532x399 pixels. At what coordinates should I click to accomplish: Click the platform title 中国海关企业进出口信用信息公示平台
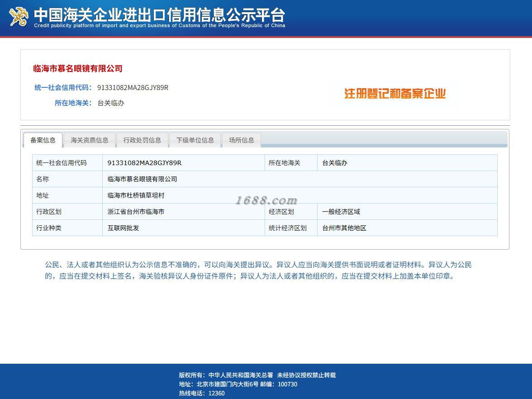pyautogui.click(x=159, y=14)
